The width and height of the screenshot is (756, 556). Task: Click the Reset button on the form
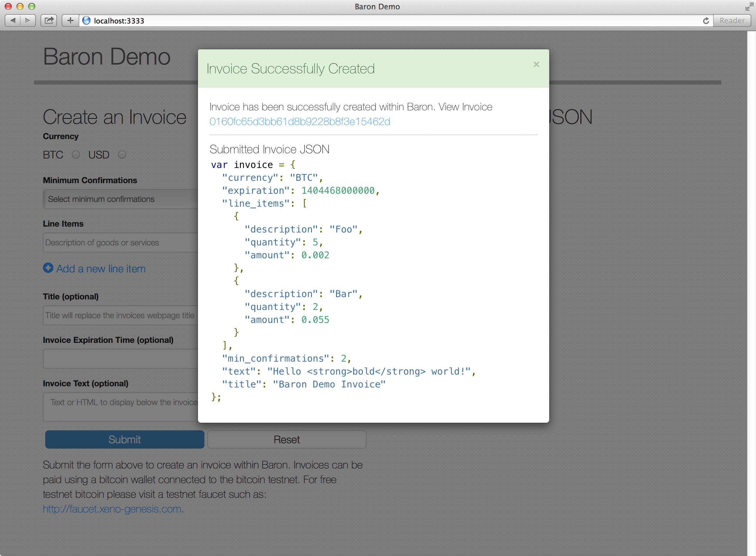pos(286,439)
